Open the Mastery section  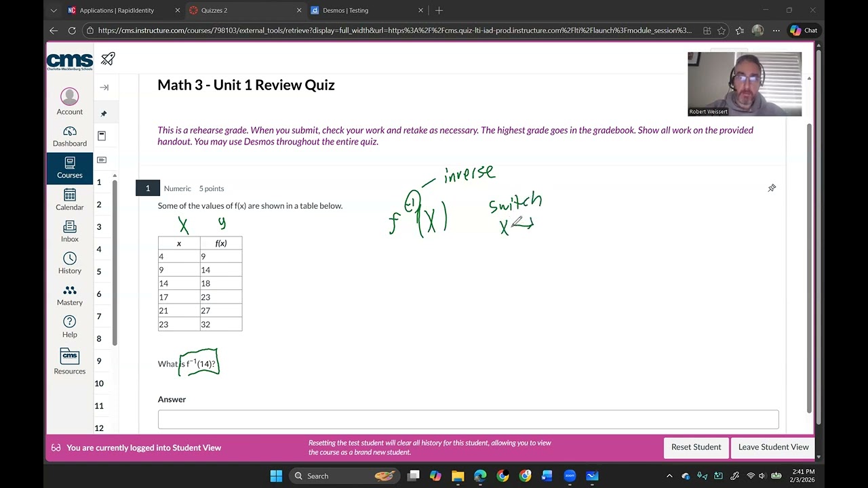click(69, 296)
